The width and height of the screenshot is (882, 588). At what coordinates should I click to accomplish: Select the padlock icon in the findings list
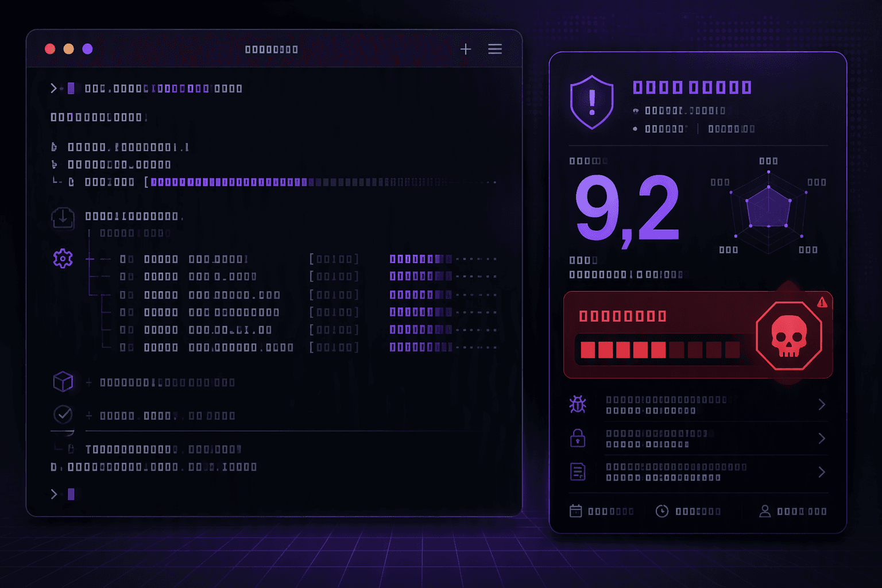578,438
